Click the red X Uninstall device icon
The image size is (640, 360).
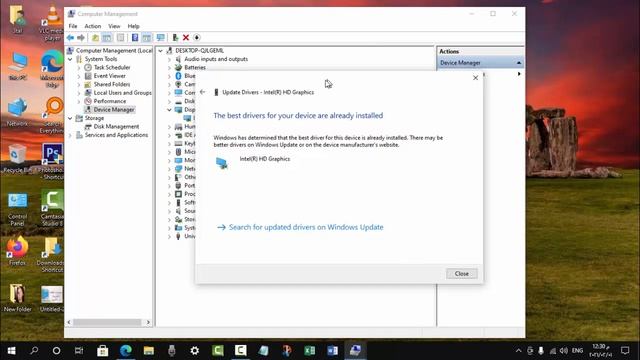(x=186, y=38)
